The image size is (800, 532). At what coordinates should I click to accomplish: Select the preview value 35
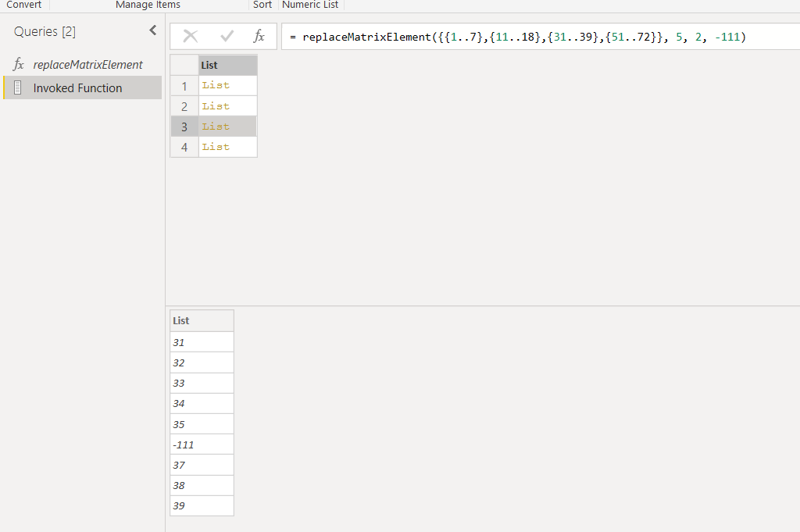[x=202, y=424]
